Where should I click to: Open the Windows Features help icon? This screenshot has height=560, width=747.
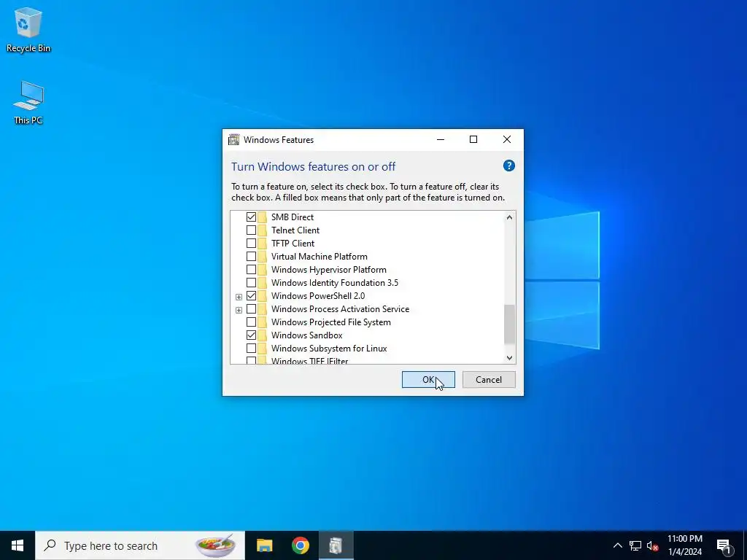[508, 166]
